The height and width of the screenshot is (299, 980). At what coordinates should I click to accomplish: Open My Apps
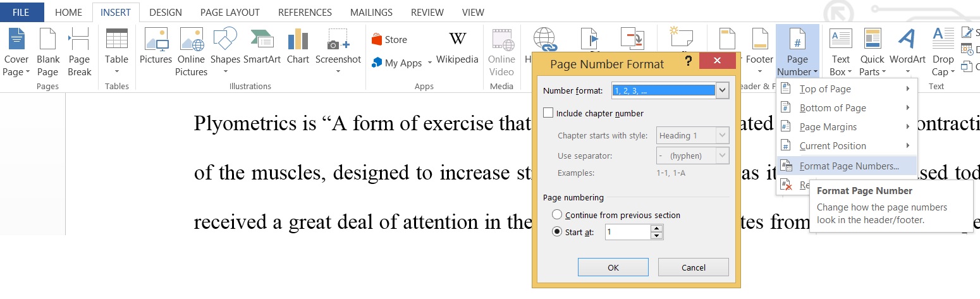(x=397, y=63)
